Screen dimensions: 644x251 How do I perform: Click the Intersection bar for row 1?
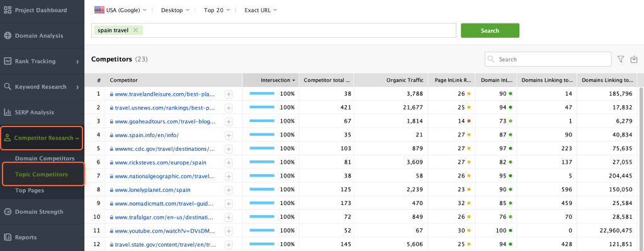pos(262,94)
